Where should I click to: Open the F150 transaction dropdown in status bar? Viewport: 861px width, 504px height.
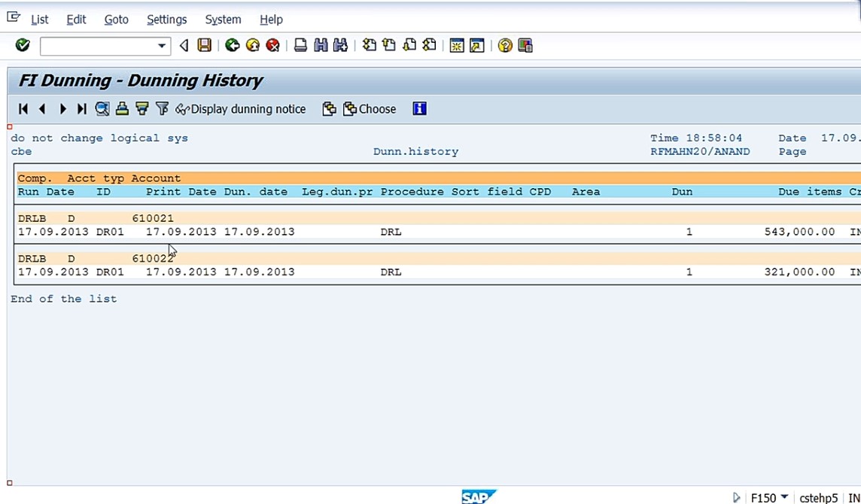pyautogui.click(x=784, y=497)
